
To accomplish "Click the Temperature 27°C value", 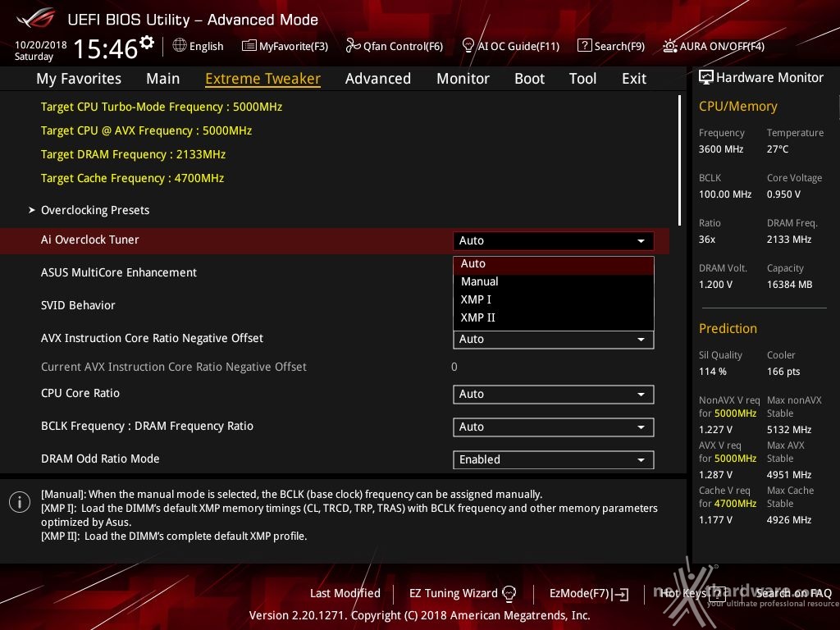I will [x=778, y=149].
